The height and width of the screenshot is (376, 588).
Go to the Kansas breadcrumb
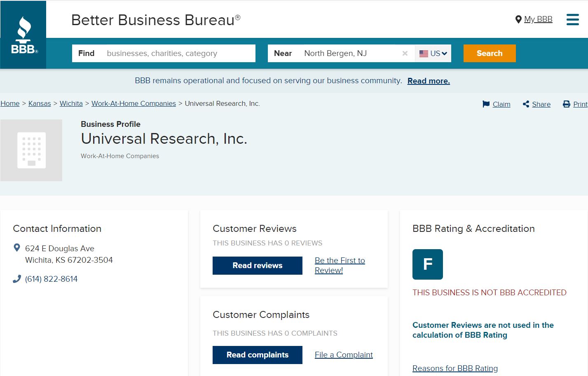(40, 104)
